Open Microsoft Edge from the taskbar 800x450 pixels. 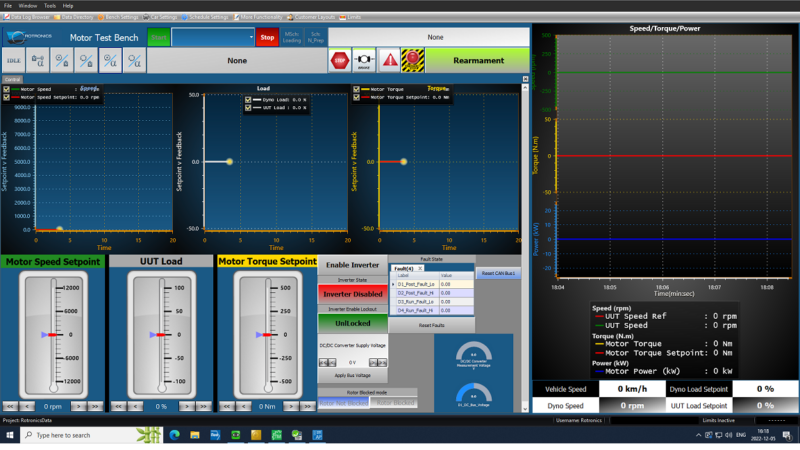(x=173, y=435)
